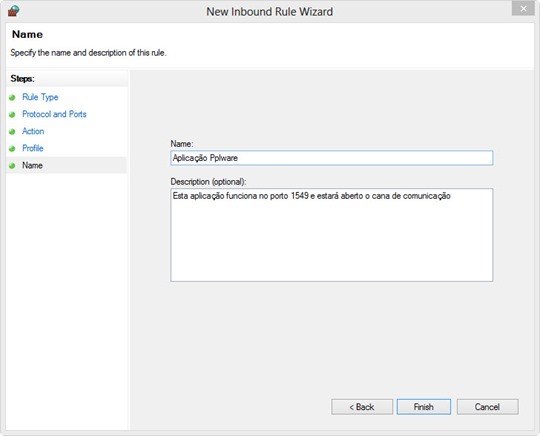Click the Steps: header in sidebar
This screenshot has width=540, height=436.
22,79
